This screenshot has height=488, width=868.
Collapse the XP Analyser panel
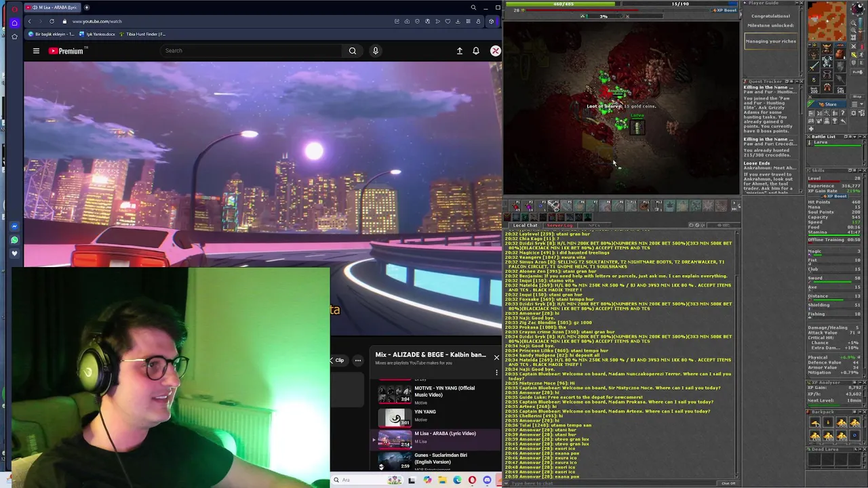click(x=860, y=382)
